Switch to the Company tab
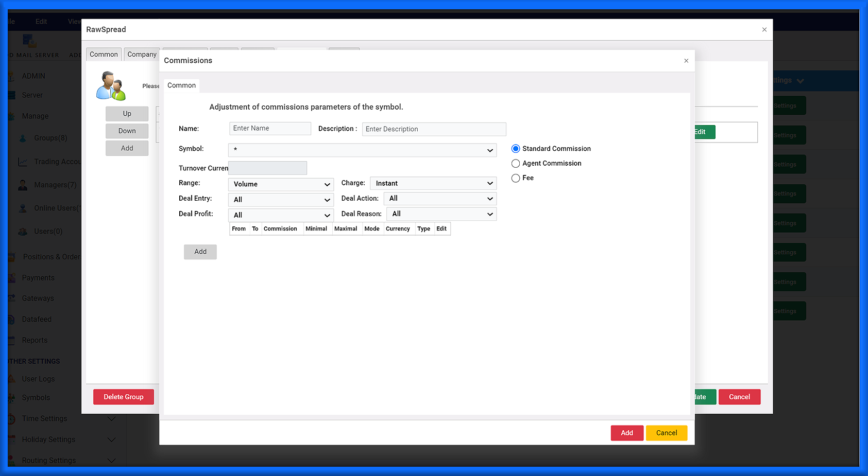The width and height of the screenshot is (868, 476). (142, 55)
